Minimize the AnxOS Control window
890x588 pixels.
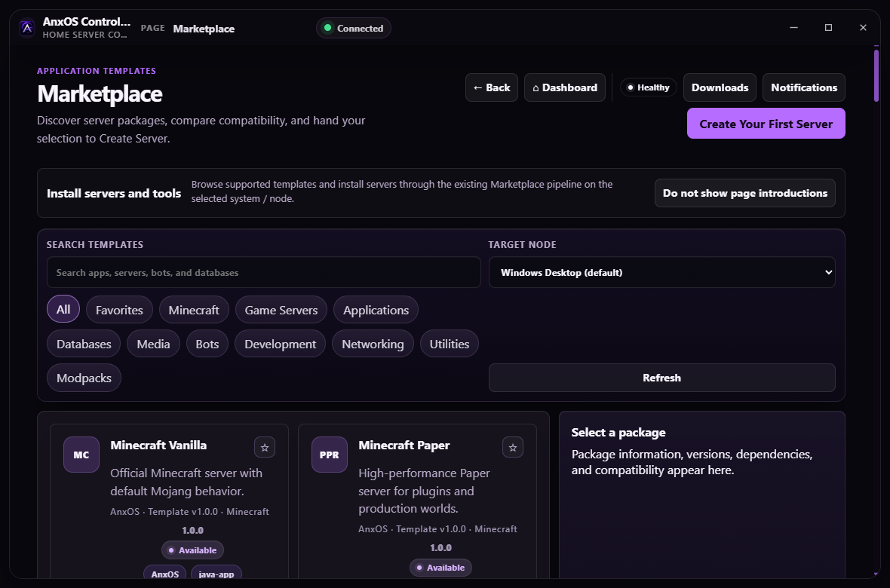tap(793, 27)
